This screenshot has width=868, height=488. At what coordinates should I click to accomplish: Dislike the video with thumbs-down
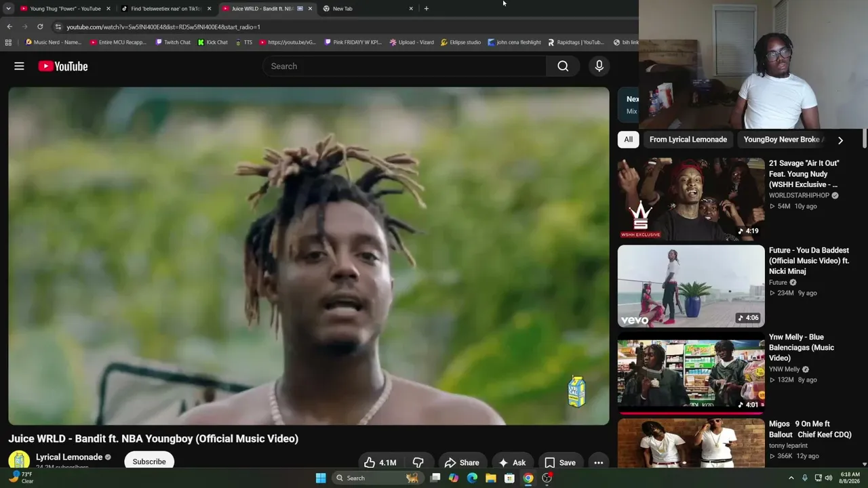(418, 463)
